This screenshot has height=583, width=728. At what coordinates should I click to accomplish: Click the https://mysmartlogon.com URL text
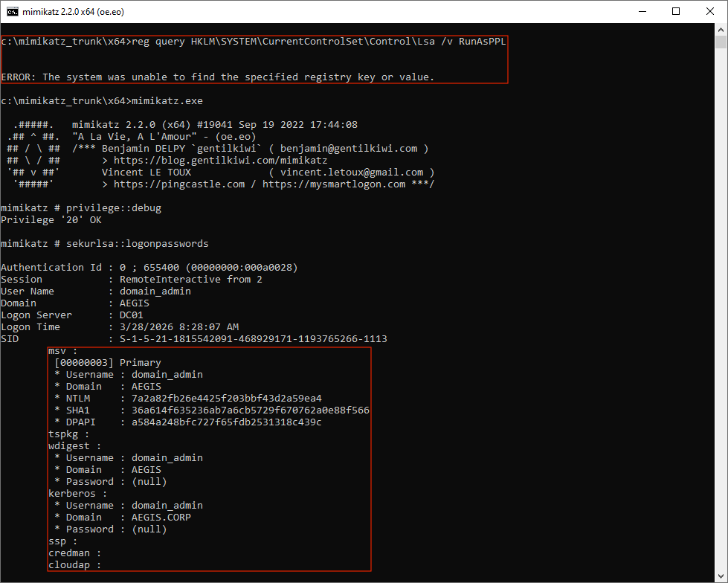334,184
